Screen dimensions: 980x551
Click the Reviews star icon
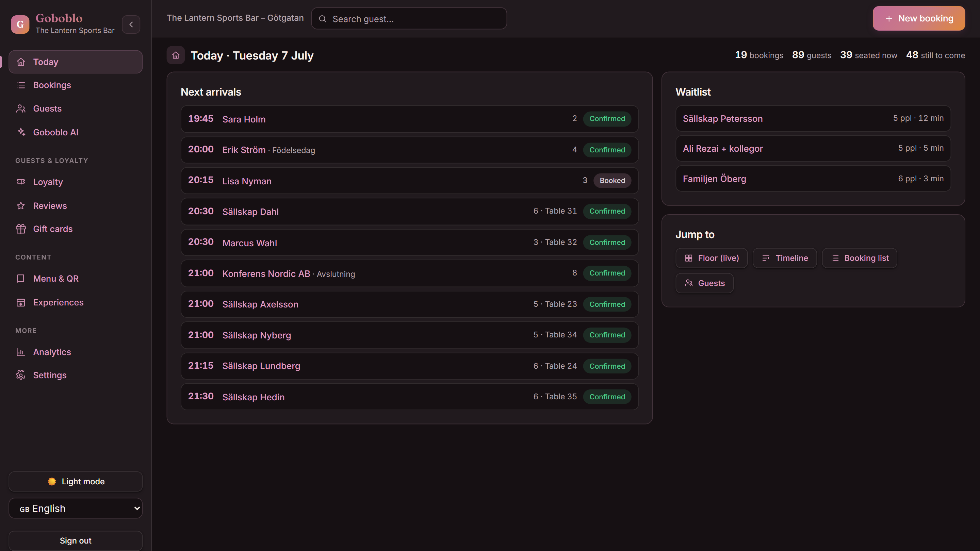[x=21, y=206]
